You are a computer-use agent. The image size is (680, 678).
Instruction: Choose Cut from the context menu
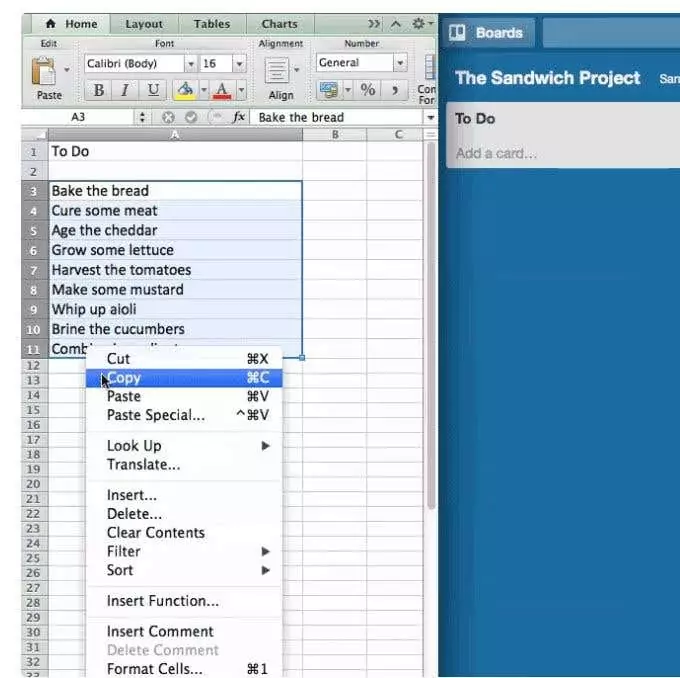[184, 359]
